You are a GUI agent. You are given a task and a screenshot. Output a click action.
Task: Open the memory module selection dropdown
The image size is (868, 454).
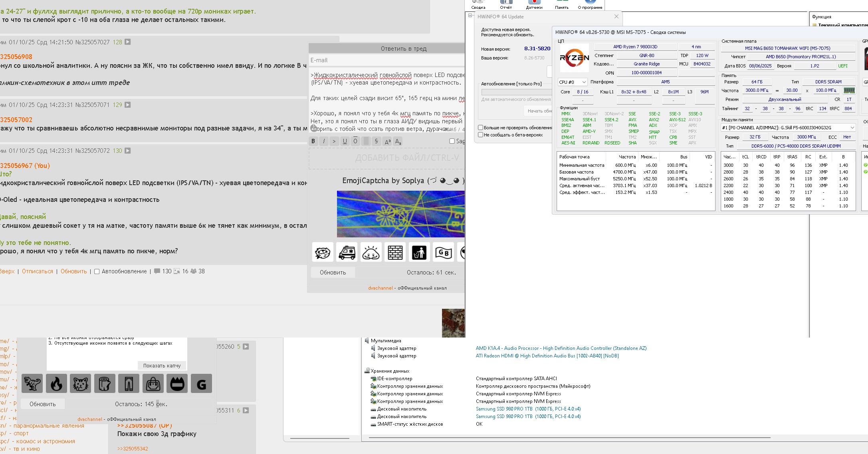point(788,128)
